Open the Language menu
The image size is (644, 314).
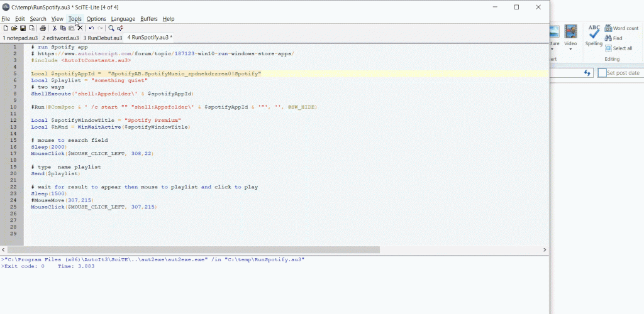(x=123, y=19)
